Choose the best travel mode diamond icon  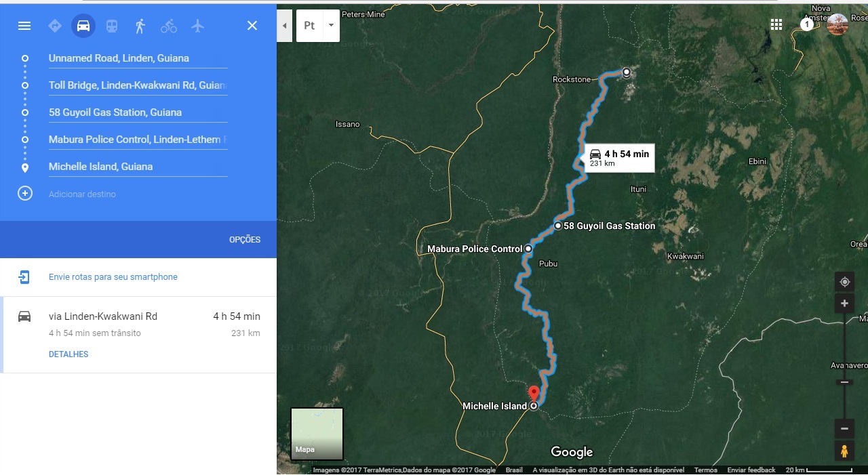[55, 26]
